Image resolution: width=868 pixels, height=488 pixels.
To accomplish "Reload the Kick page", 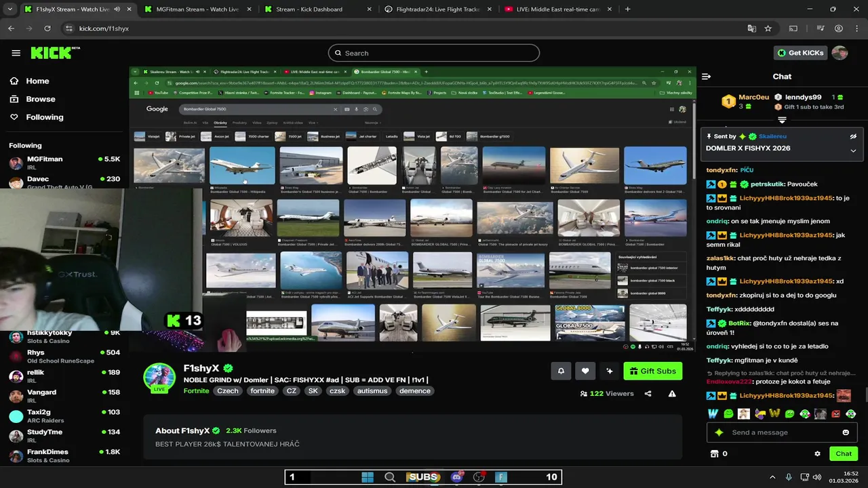I will click(47, 28).
